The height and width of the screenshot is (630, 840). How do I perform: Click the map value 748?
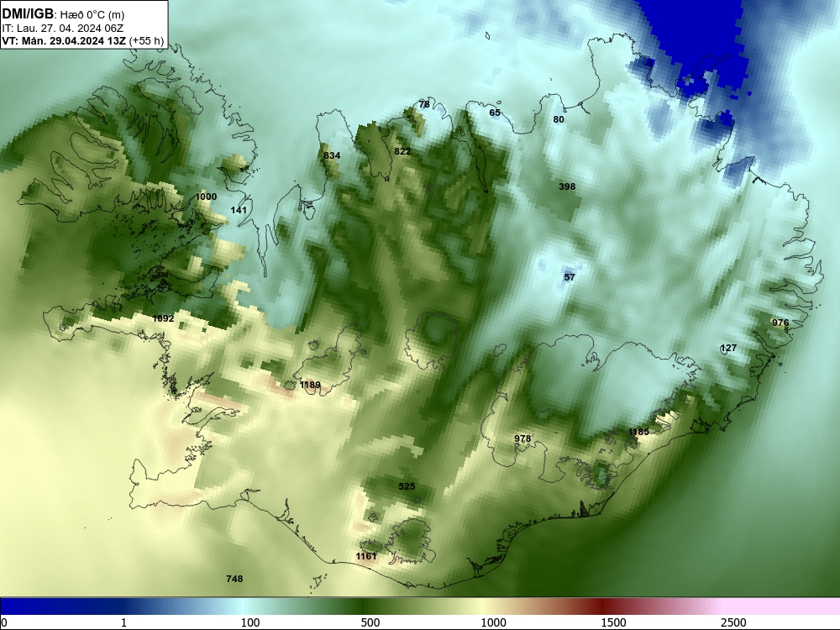point(234,579)
